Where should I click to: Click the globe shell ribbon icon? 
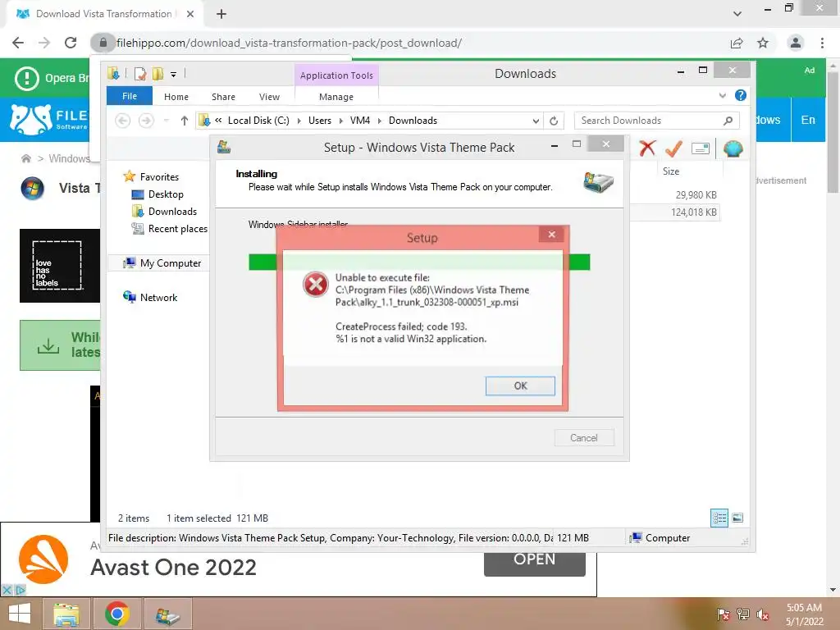[x=733, y=148]
